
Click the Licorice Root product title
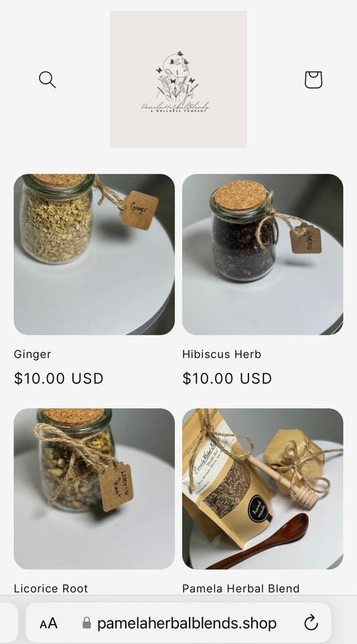click(x=51, y=588)
